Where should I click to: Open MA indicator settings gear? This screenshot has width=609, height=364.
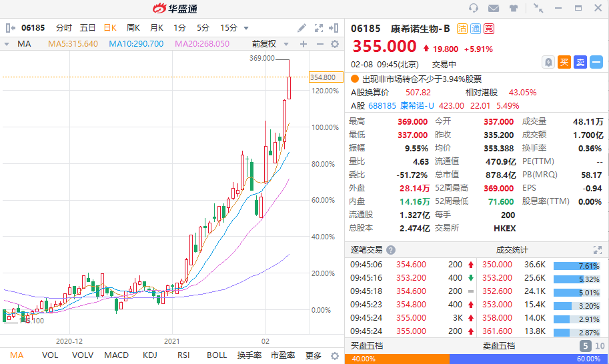pos(335,44)
